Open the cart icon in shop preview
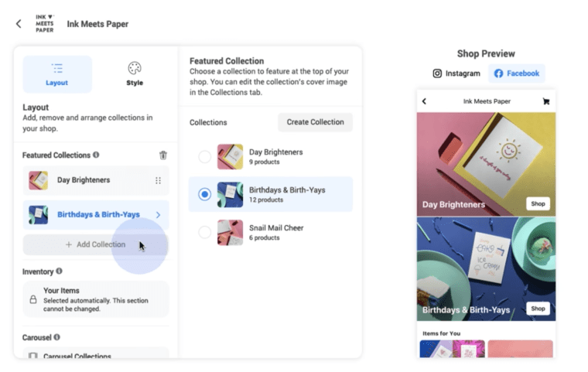The image size is (588, 372). [546, 101]
